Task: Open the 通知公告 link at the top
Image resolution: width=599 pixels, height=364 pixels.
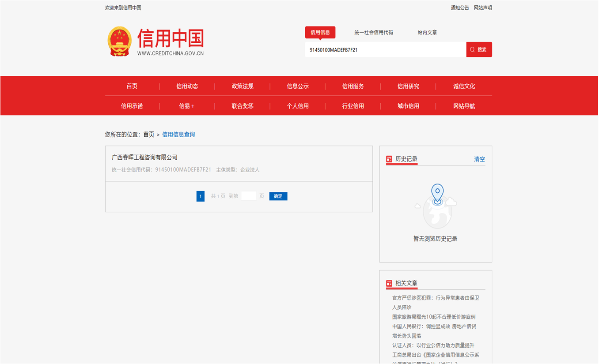Action: pos(459,8)
